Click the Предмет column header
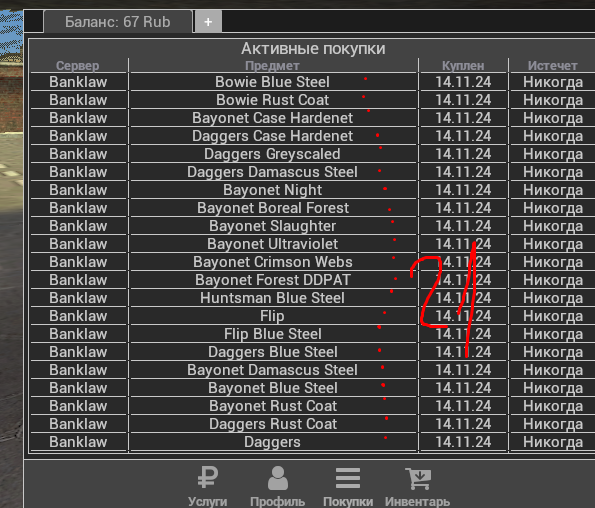This screenshot has width=595, height=508. 272,66
